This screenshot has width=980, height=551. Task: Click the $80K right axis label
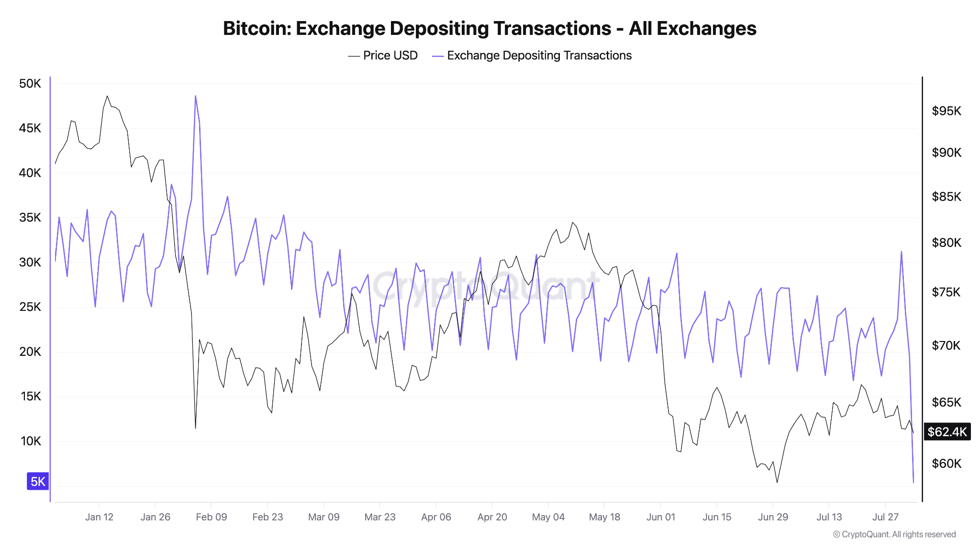click(x=947, y=242)
